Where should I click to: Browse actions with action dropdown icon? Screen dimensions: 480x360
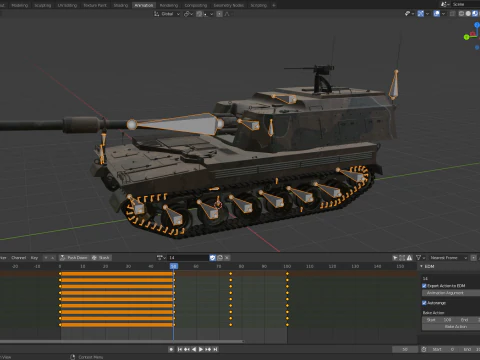click(x=161, y=258)
